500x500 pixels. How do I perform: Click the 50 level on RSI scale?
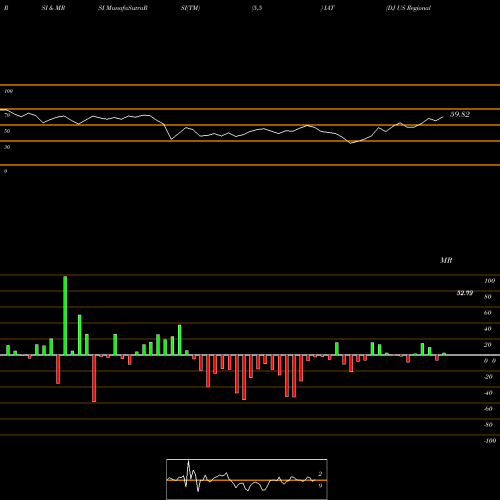(x=7, y=131)
